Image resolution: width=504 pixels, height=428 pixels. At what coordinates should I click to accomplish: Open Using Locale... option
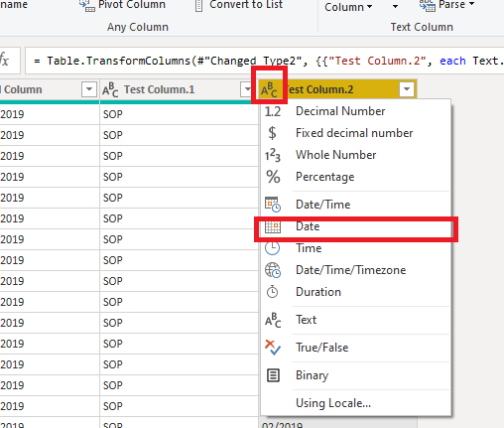[x=356, y=403]
